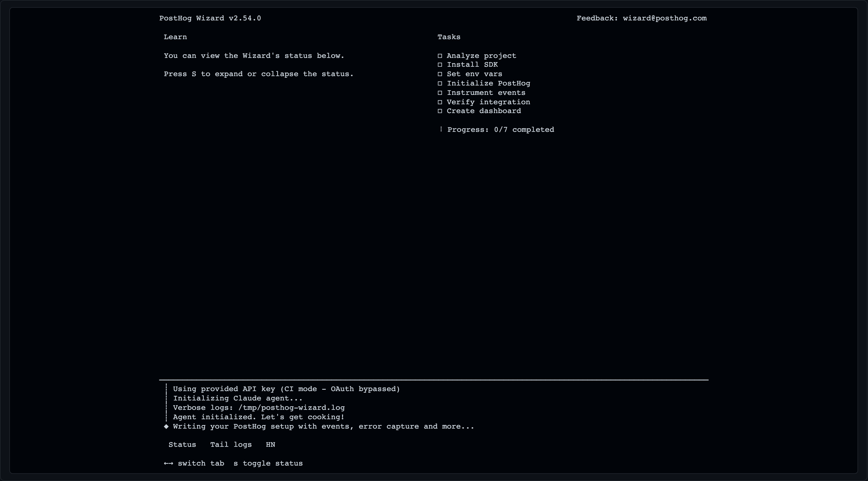Tick the Instrument events checkbox
This screenshot has height=481, width=868.
440,93
